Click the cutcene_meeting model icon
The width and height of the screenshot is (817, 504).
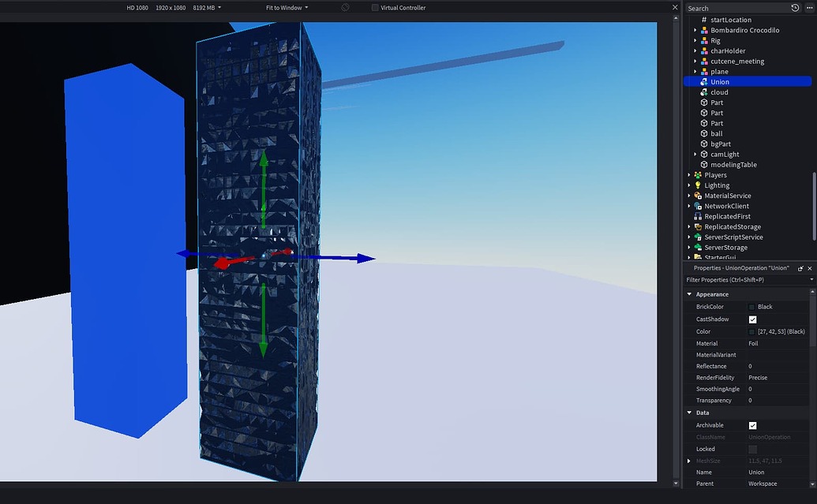704,62
